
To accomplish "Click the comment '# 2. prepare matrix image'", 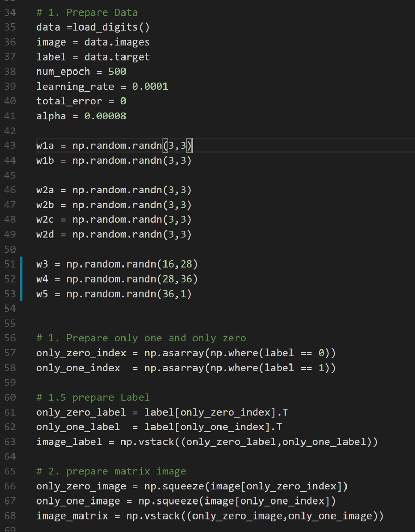I will pyautogui.click(x=111, y=471).
